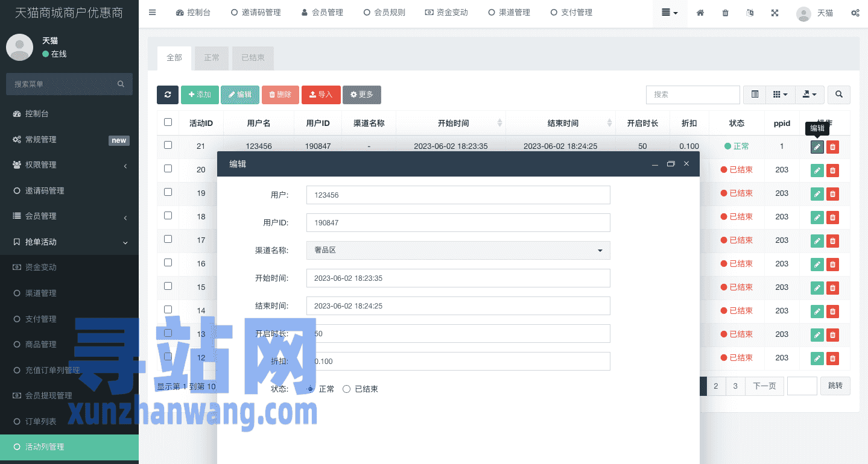Viewport: 868px width, 464px height.
Task: Click the red 导入 button
Action: point(321,95)
